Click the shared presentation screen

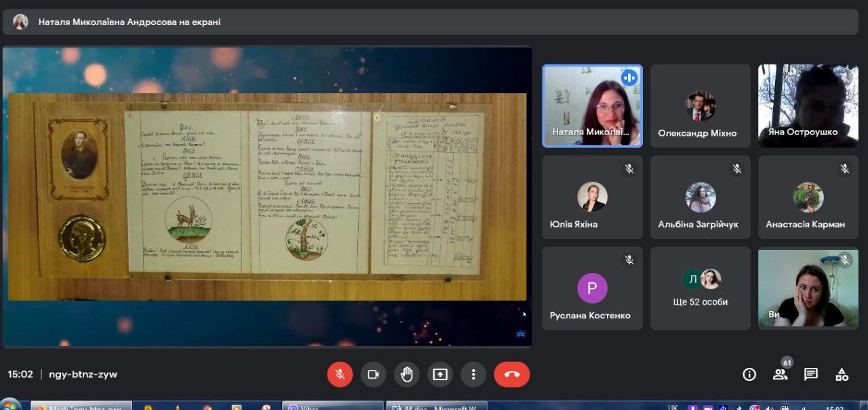pyautogui.click(x=267, y=197)
